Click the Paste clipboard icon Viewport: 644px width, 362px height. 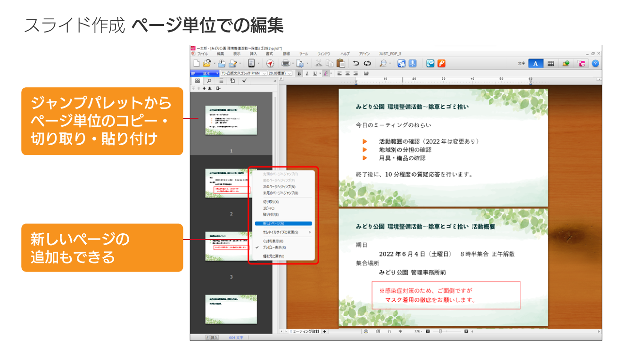(x=341, y=64)
